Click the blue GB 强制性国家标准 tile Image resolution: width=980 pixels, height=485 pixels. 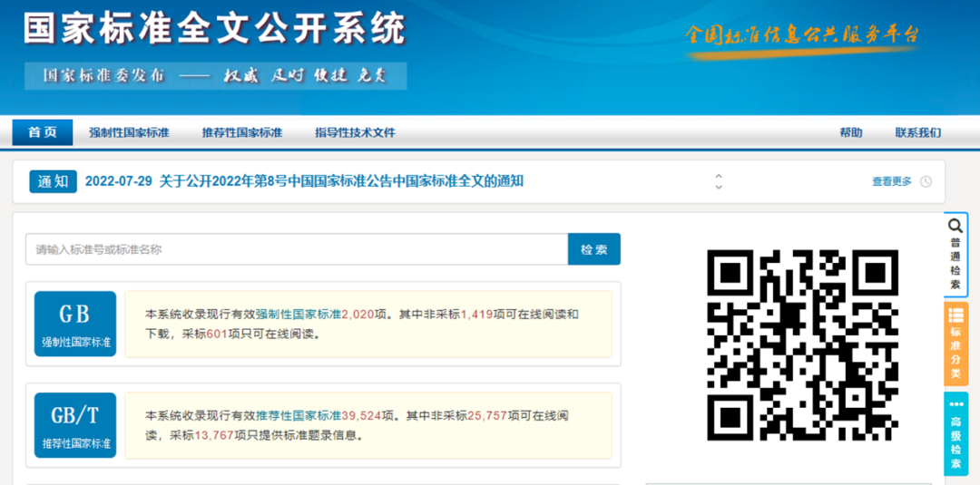(x=75, y=324)
